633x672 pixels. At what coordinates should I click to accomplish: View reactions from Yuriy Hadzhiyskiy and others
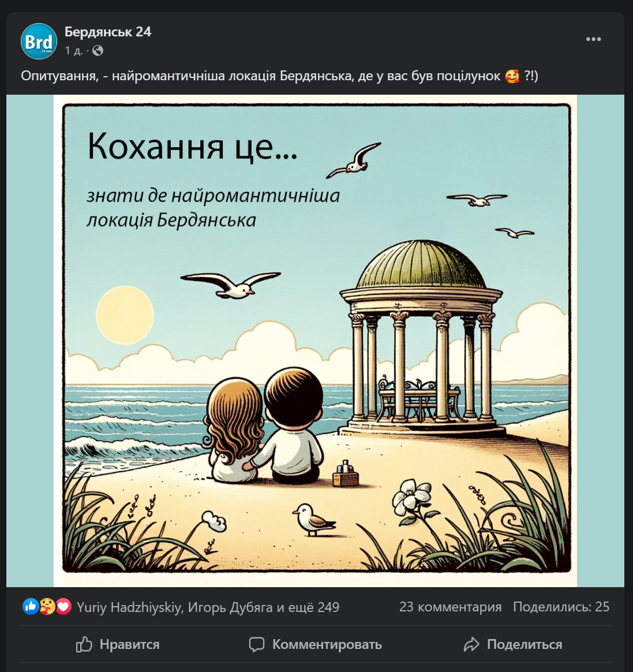208,607
